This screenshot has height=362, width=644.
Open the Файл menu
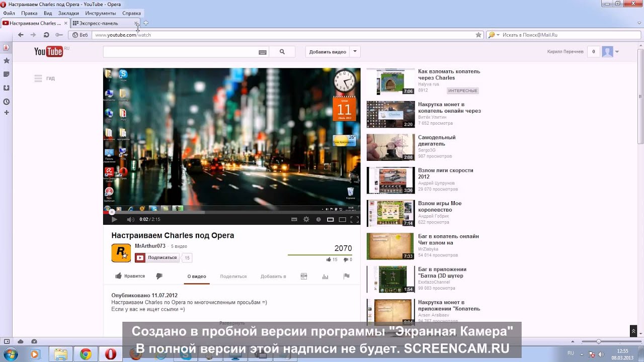pos(9,13)
